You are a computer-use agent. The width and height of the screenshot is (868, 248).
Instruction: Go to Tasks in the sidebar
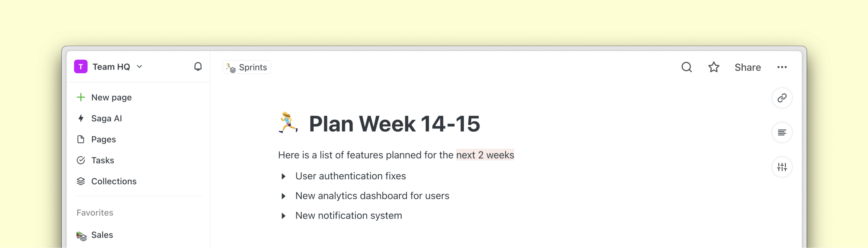pos(103,160)
